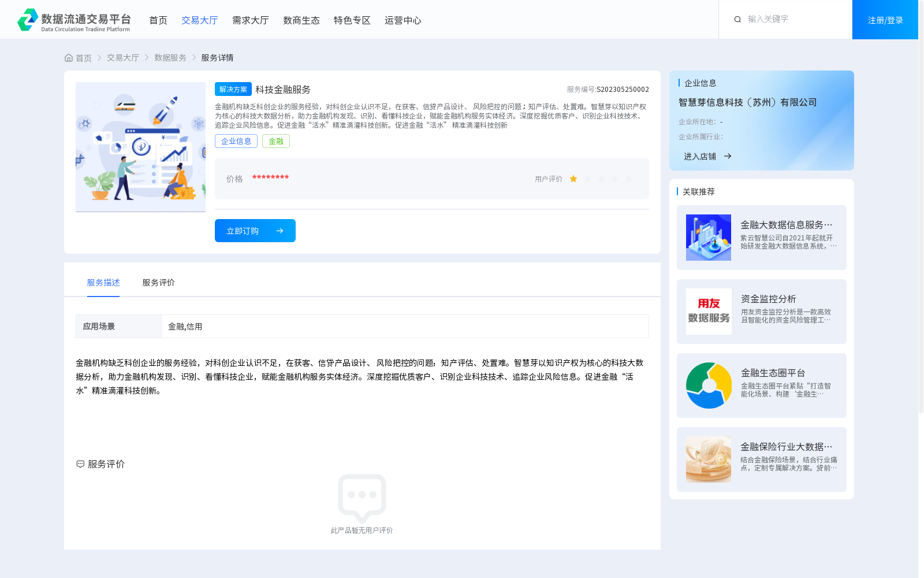Click the 进入店铺 link
Image resolution: width=924 pixels, height=578 pixels.
point(700,156)
